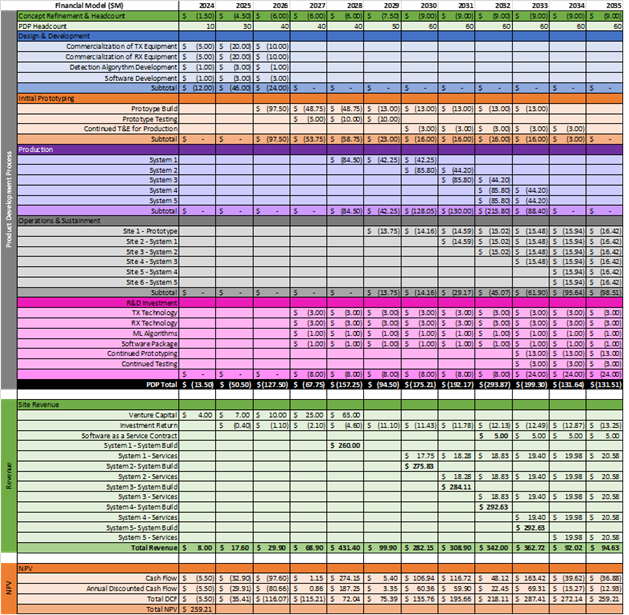Viewport: 629px width, 615px height.
Task: Select the Financial Model ($M) header cell
Action: tap(96, 5)
